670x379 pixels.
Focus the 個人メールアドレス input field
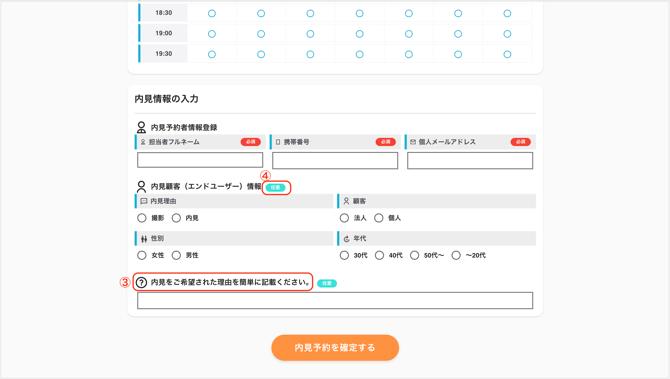click(x=470, y=161)
